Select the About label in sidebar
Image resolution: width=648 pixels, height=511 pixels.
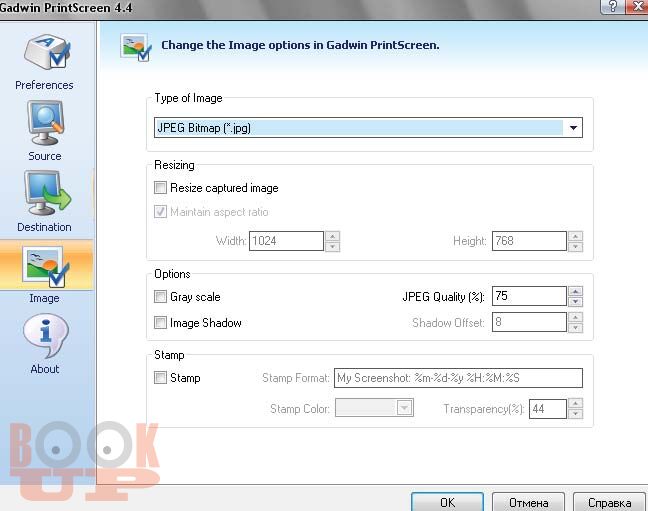click(45, 369)
